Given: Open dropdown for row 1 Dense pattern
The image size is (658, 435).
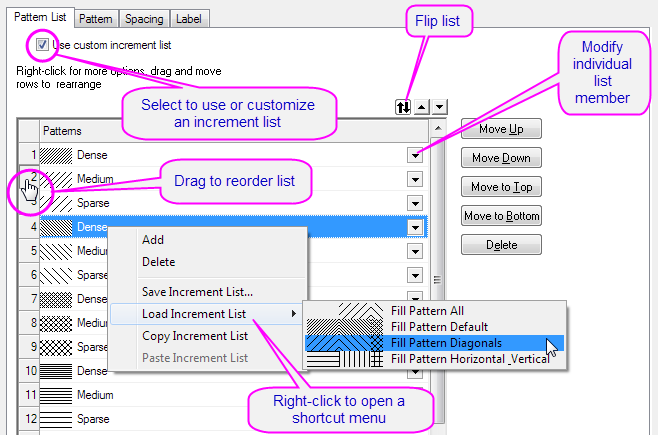Looking at the screenshot, I should (414, 155).
